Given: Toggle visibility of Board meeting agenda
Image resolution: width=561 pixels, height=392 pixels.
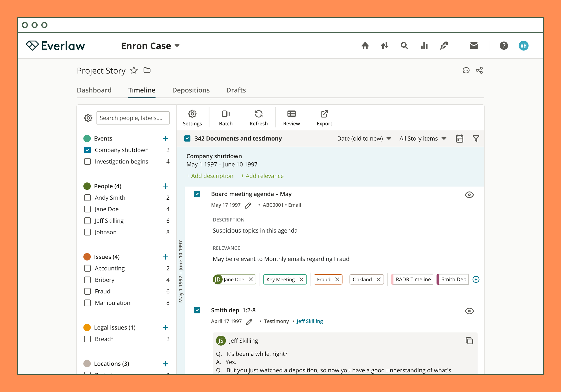Looking at the screenshot, I should click(x=469, y=195).
